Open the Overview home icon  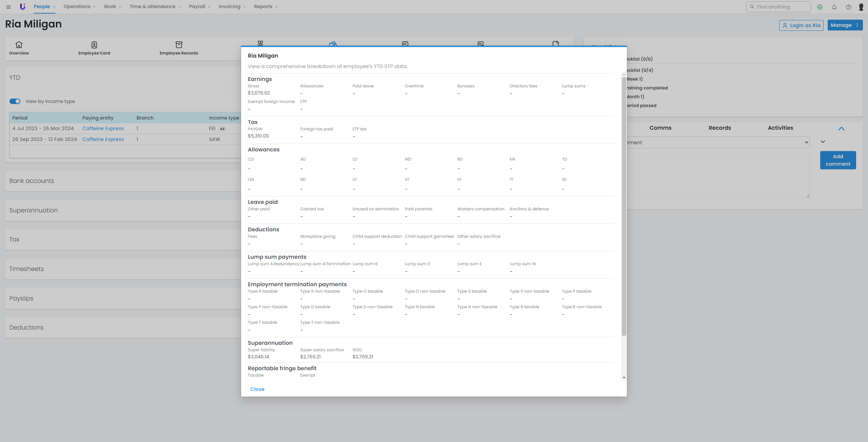(19, 45)
